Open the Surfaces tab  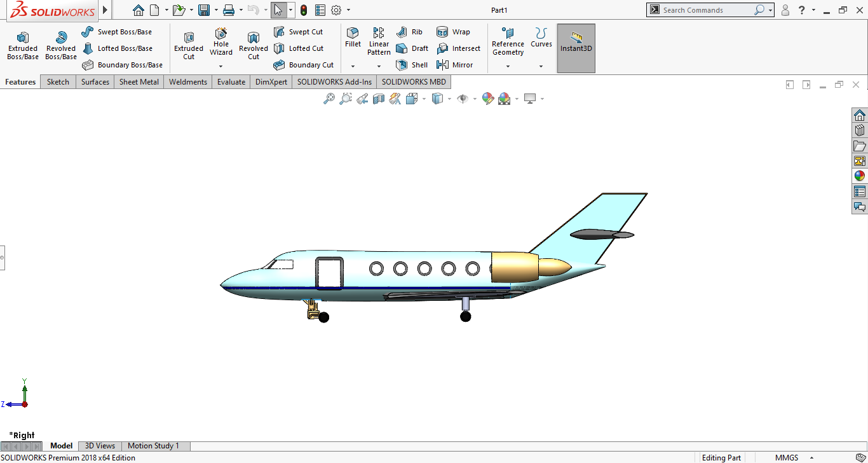click(95, 82)
